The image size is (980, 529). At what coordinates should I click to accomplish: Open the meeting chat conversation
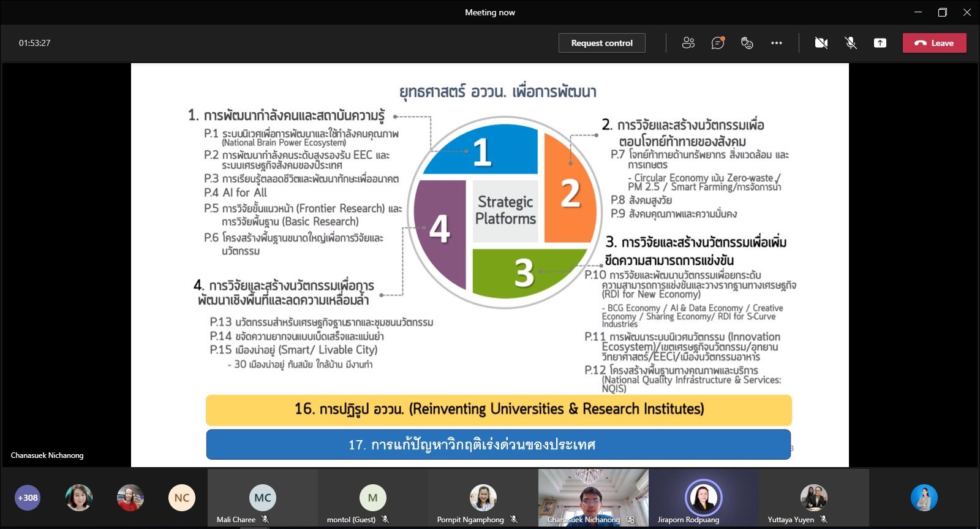pyautogui.click(x=717, y=43)
